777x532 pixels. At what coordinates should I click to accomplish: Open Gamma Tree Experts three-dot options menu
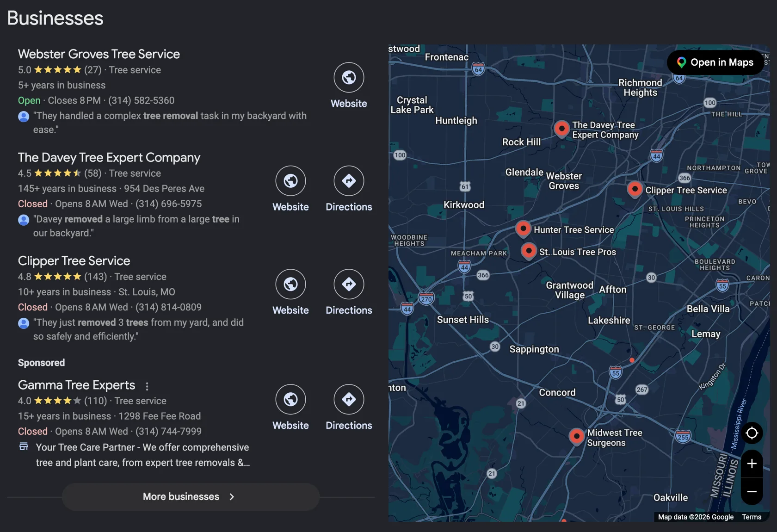147,386
